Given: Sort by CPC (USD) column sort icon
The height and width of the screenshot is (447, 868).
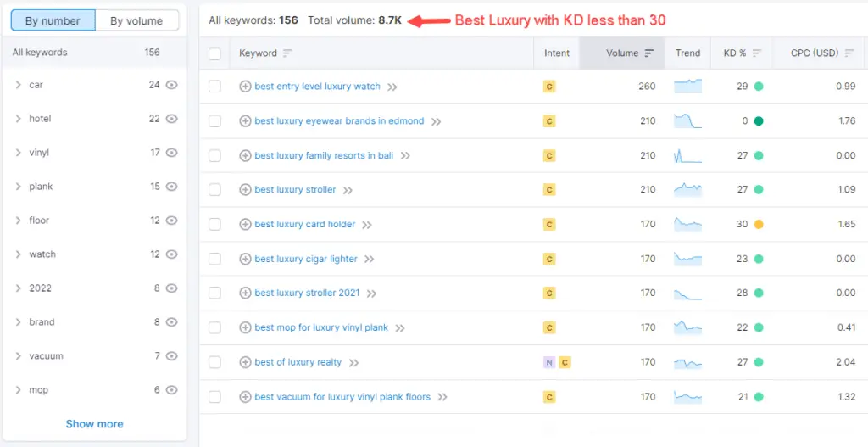Looking at the screenshot, I should (x=849, y=53).
